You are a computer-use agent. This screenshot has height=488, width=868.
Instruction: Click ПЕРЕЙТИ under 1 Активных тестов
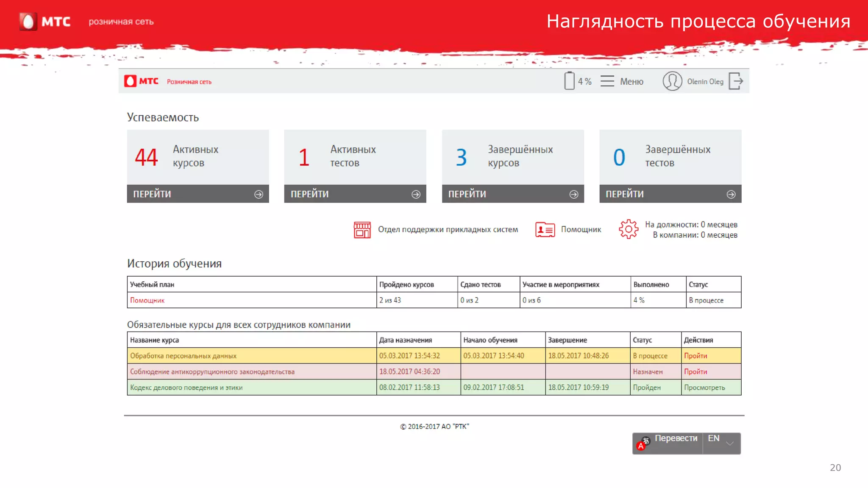point(355,194)
